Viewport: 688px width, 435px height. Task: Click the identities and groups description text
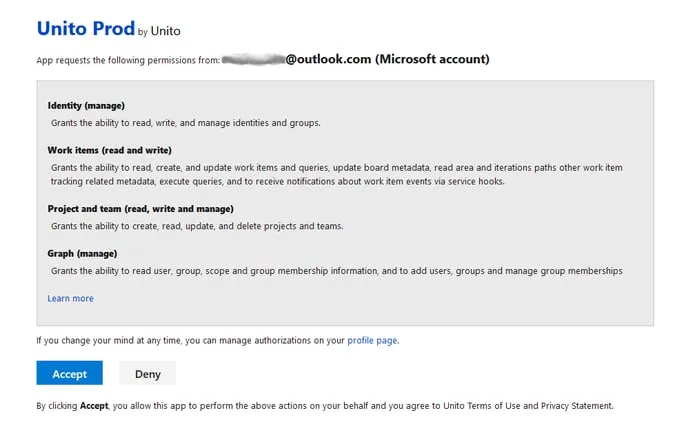point(186,123)
